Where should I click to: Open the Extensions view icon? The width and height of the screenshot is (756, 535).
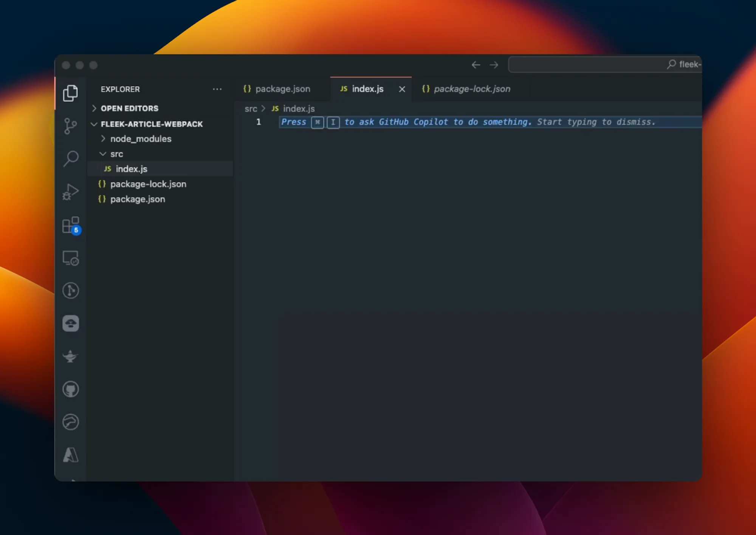[70, 225]
